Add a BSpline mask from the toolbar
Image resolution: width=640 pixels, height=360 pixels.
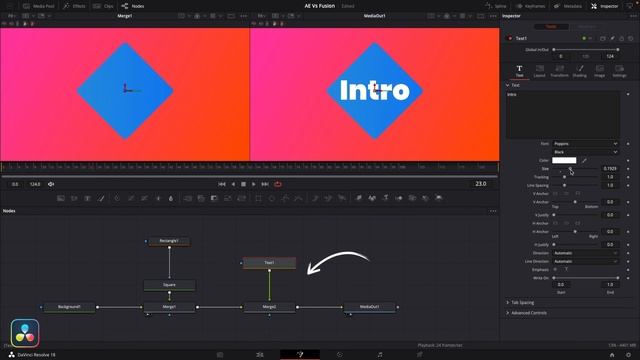point(299,198)
